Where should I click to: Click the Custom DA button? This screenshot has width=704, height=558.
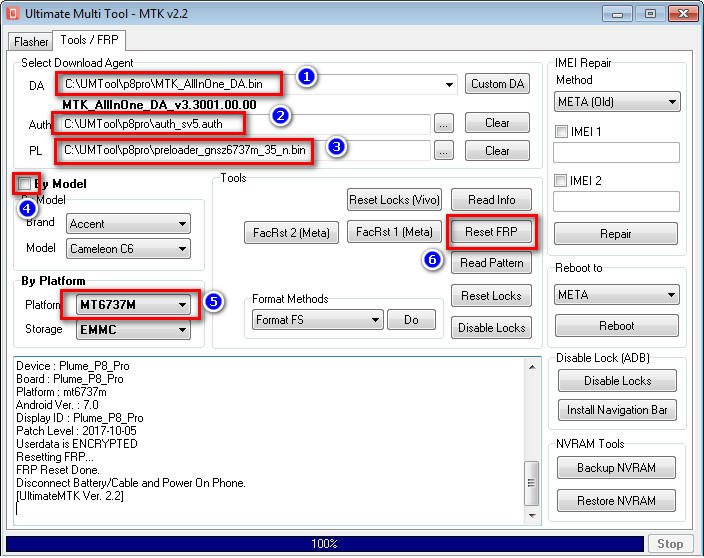click(497, 84)
